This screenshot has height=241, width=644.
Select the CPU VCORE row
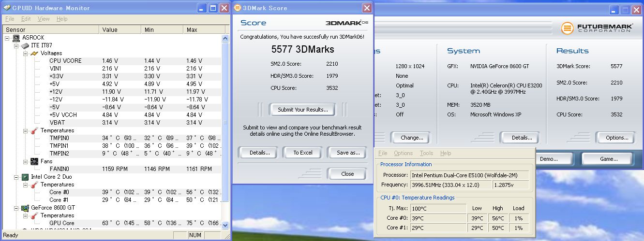point(112,61)
